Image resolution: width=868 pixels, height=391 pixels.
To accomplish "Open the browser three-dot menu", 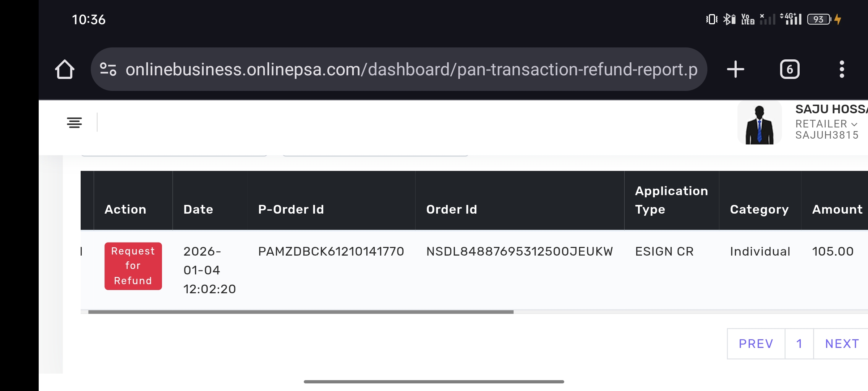I will pyautogui.click(x=842, y=69).
